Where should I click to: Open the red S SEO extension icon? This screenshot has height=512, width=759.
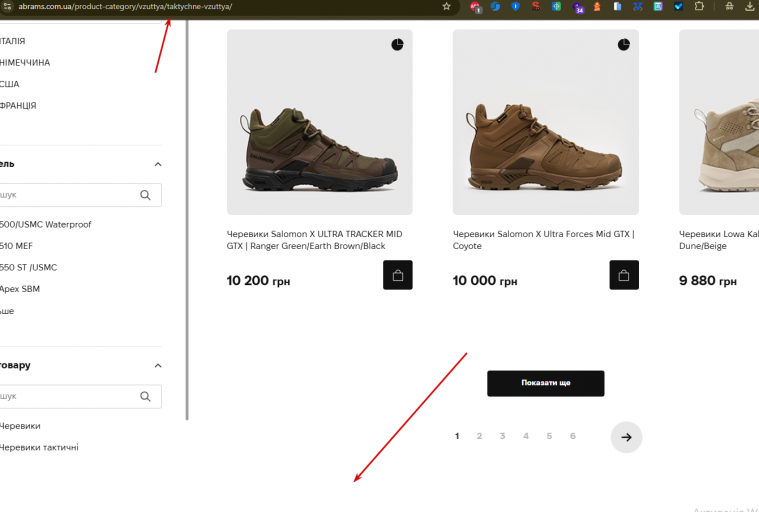tap(536, 6)
